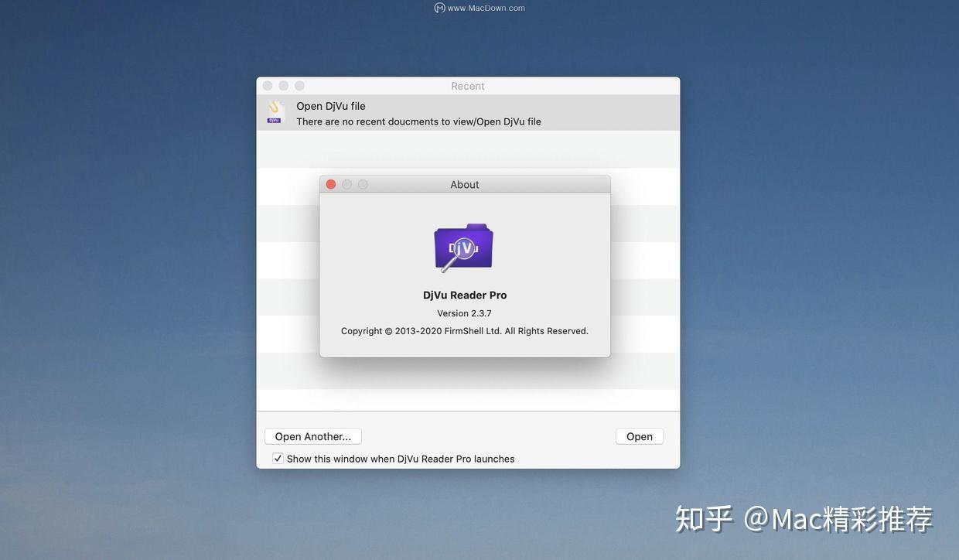Click the www.MacDown.com watermark icon
The image size is (959, 560).
click(x=439, y=7)
